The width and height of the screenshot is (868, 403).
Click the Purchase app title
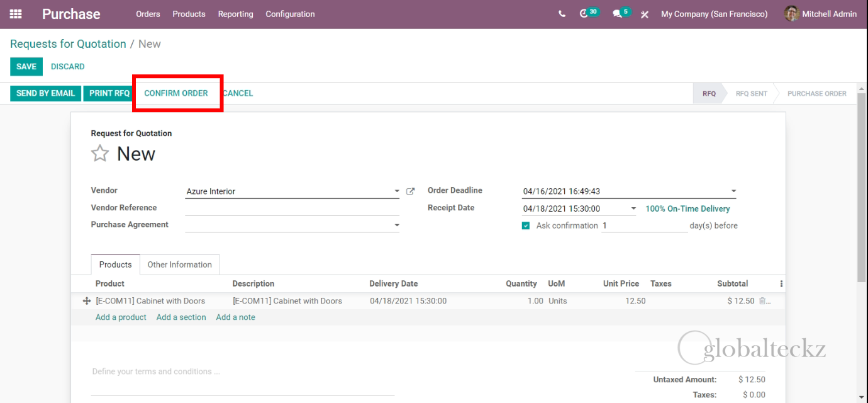click(71, 14)
